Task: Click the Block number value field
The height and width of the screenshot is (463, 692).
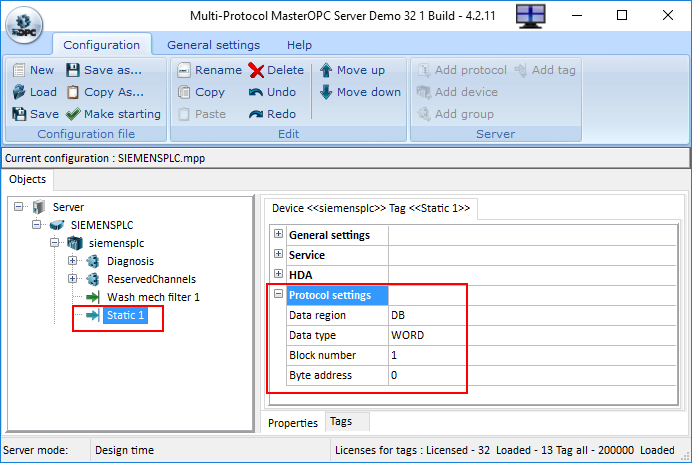Action: pos(532,355)
